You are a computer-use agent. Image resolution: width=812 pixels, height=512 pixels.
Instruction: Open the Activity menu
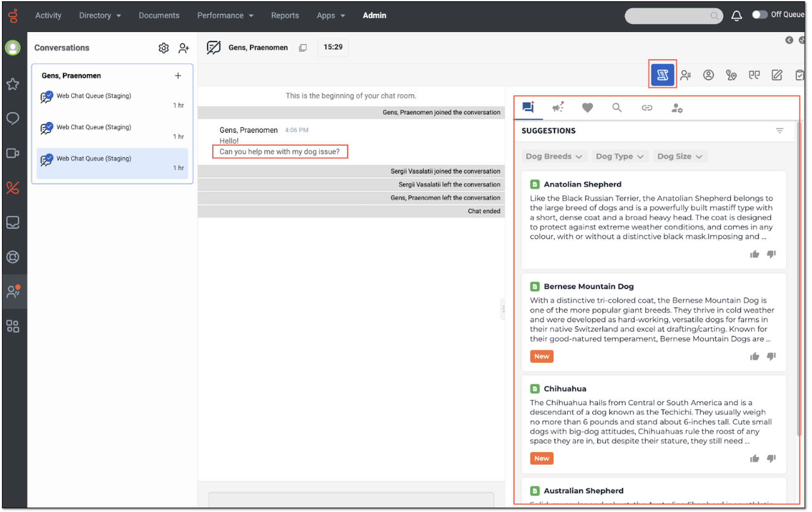click(48, 16)
